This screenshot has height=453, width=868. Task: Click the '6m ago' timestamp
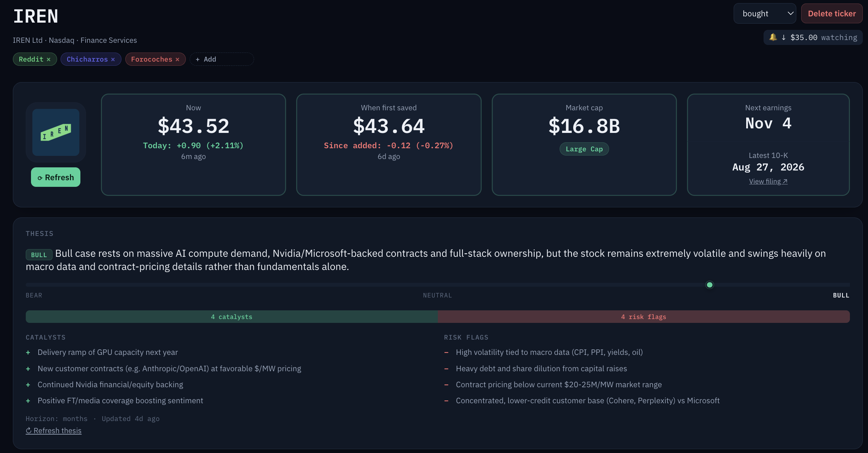[194, 157]
